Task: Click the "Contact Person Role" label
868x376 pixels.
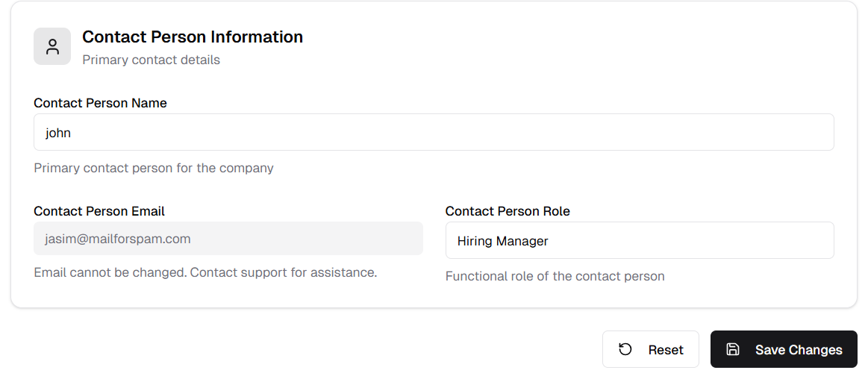Action: coord(508,211)
